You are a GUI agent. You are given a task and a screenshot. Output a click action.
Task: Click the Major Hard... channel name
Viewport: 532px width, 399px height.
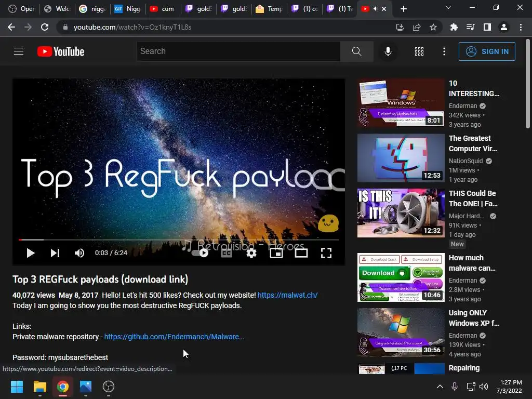[x=466, y=216]
